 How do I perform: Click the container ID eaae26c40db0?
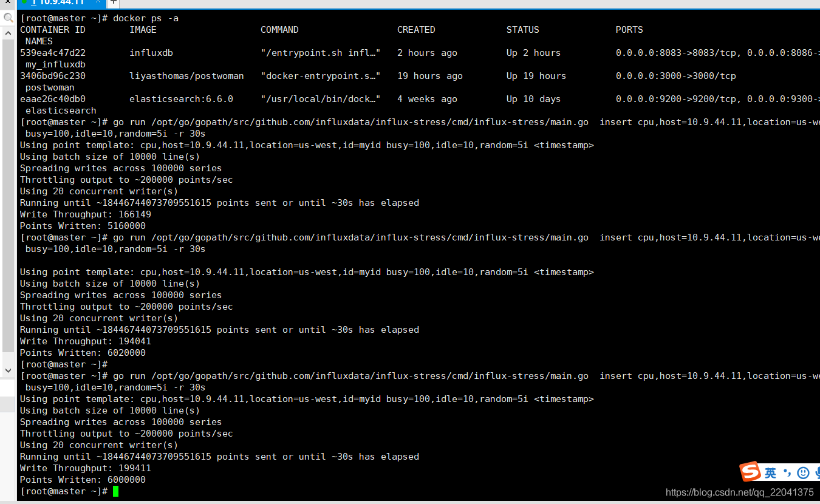53,99
